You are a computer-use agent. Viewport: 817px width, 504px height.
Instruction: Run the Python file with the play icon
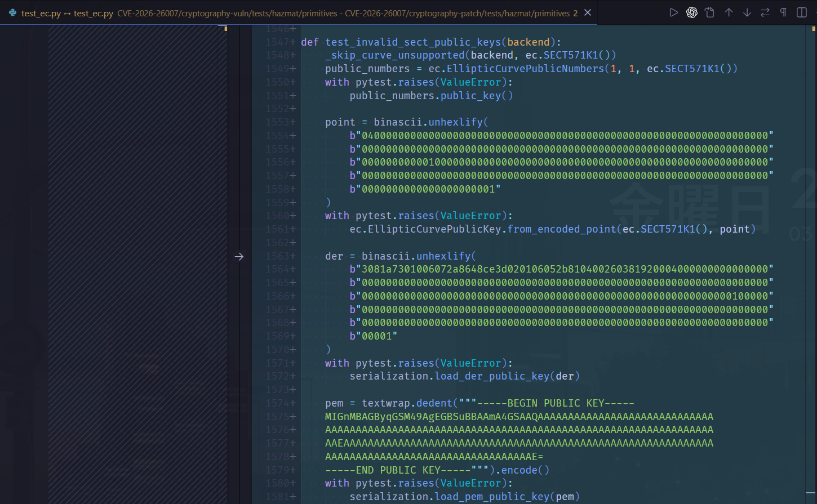coord(674,12)
